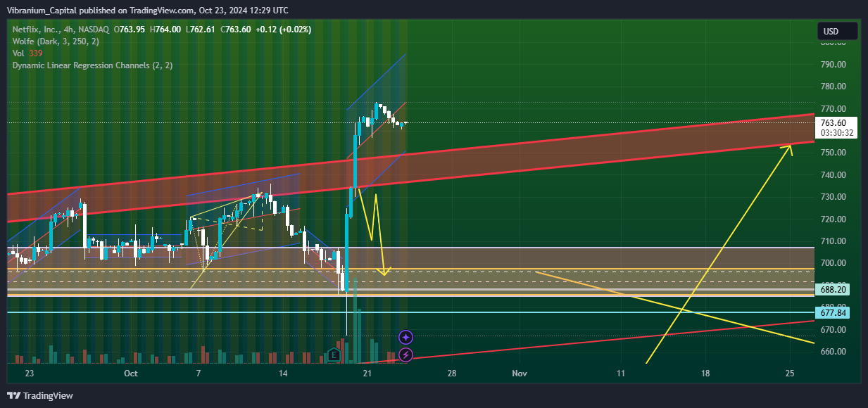Click the 780.00 price axis label

pyautogui.click(x=833, y=87)
